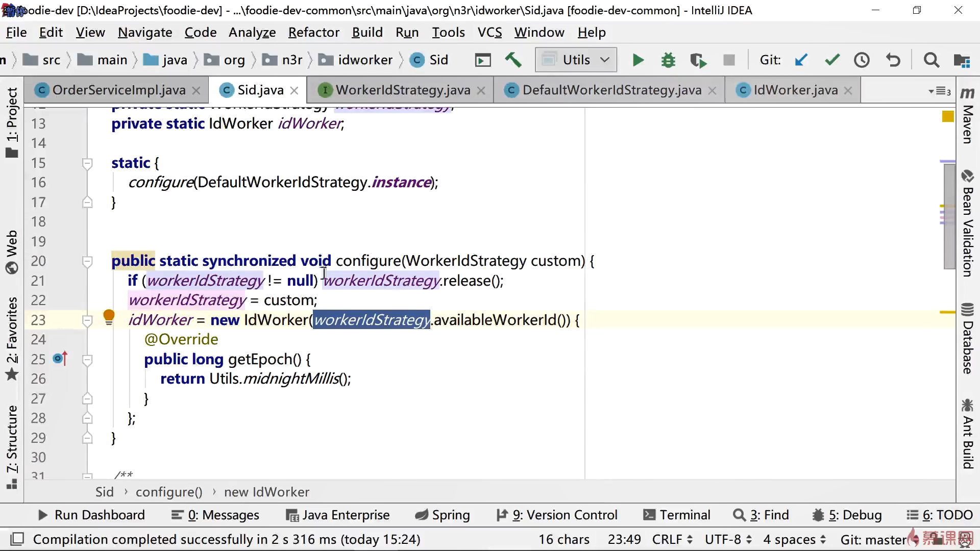Click the intention lightbulb on line 23
Screen dimensions: 980x551
[109, 317]
